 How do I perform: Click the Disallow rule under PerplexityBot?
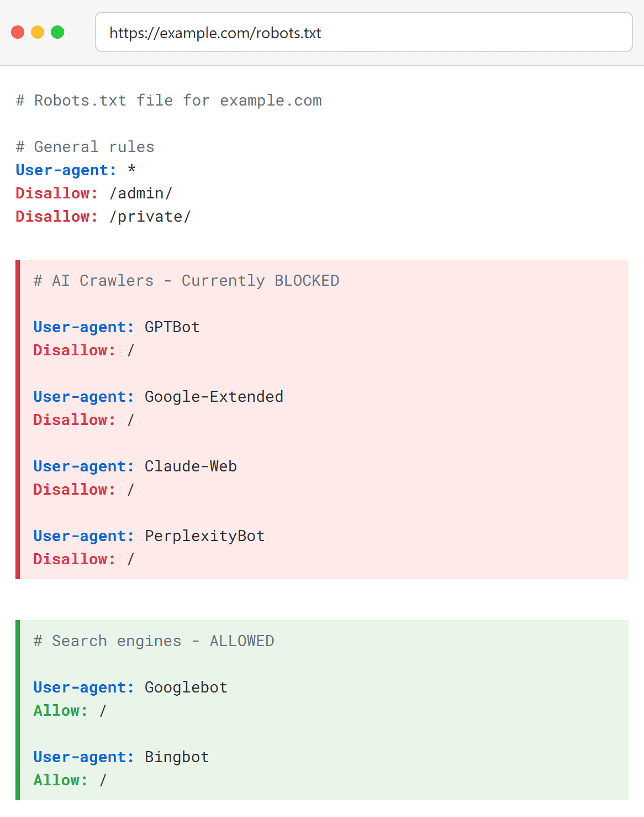coord(84,559)
